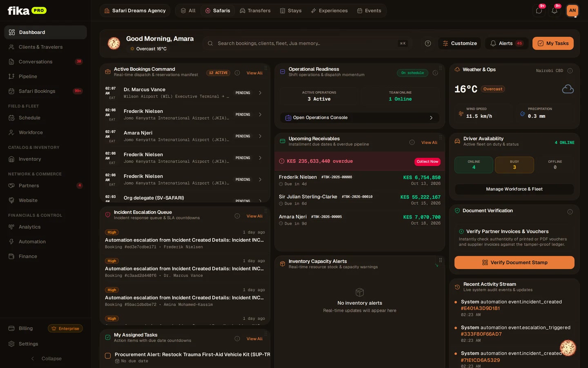Click the AN user avatar
588x368 pixels.
pyautogui.click(x=572, y=11)
